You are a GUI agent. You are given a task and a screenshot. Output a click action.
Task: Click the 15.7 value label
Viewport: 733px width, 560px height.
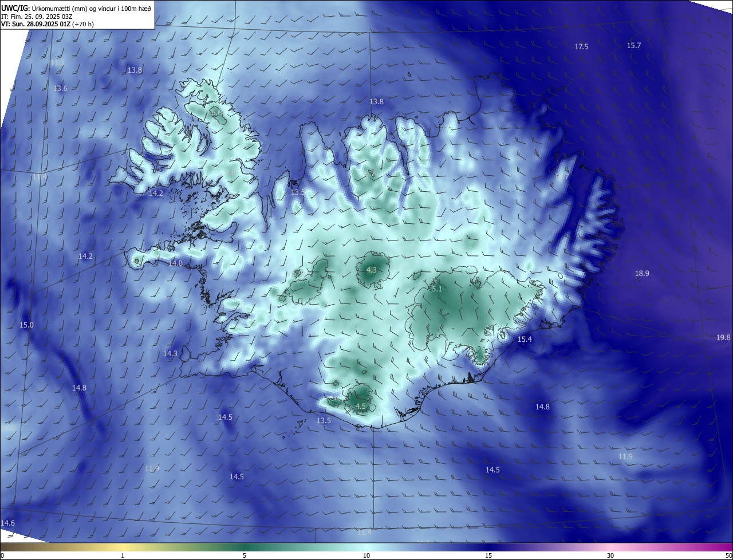(634, 46)
